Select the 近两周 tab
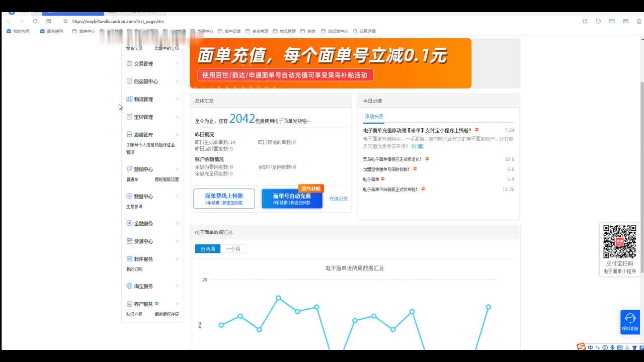Screen dimensions: 644x362 tap(208, 249)
